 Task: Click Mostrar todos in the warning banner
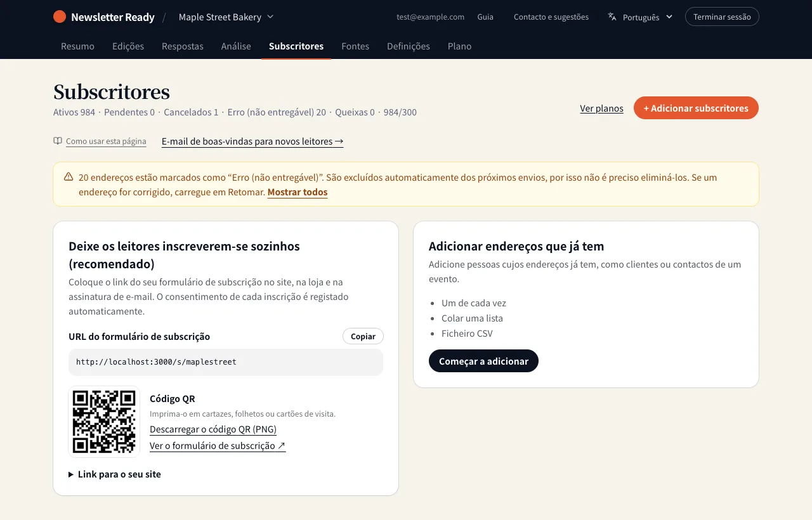click(298, 192)
